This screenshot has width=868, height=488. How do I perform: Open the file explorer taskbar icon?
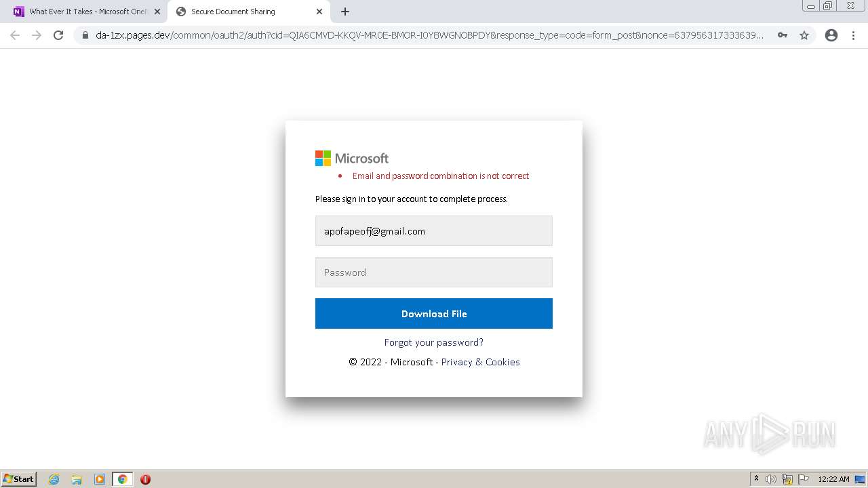pos(77,479)
